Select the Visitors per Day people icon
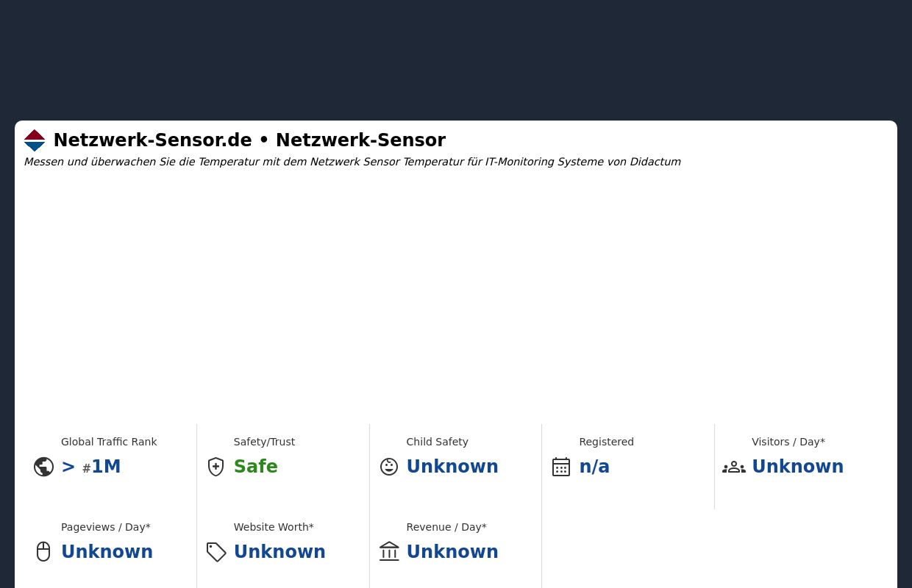The image size is (912, 588). (x=734, y=466)
